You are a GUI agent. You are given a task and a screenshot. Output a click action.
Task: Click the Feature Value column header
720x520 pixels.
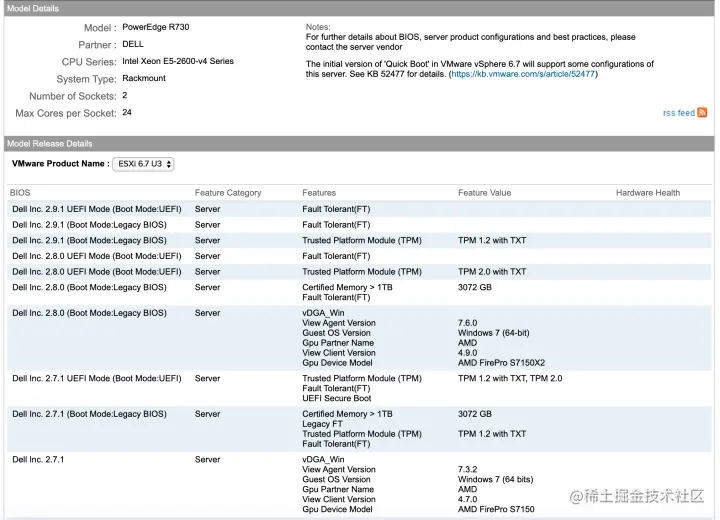(x=484, y=193)
